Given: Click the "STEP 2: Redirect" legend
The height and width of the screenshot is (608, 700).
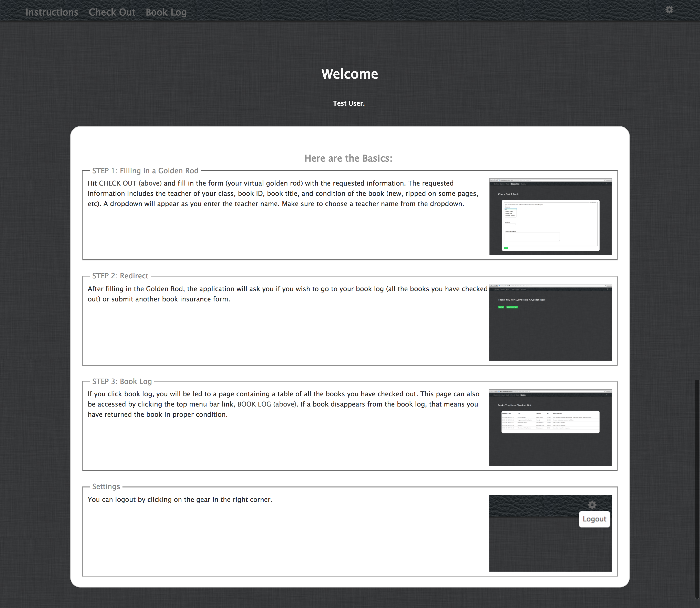Looking at the screenshot, I should tap(120, 276).
